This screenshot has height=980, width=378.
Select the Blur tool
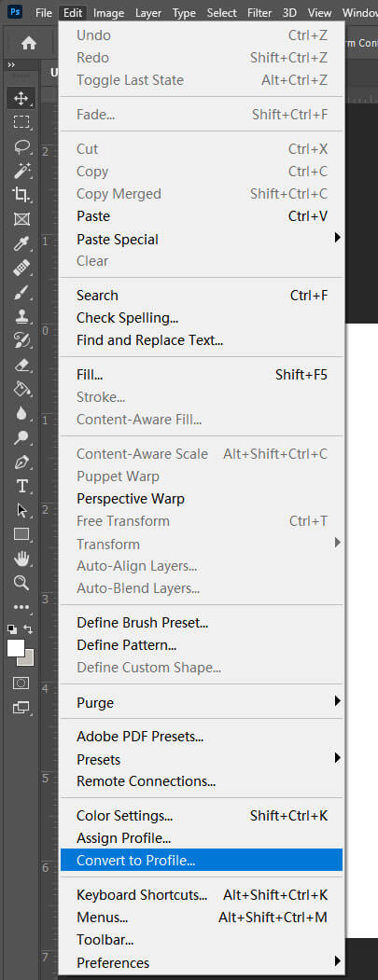[21, 413]
